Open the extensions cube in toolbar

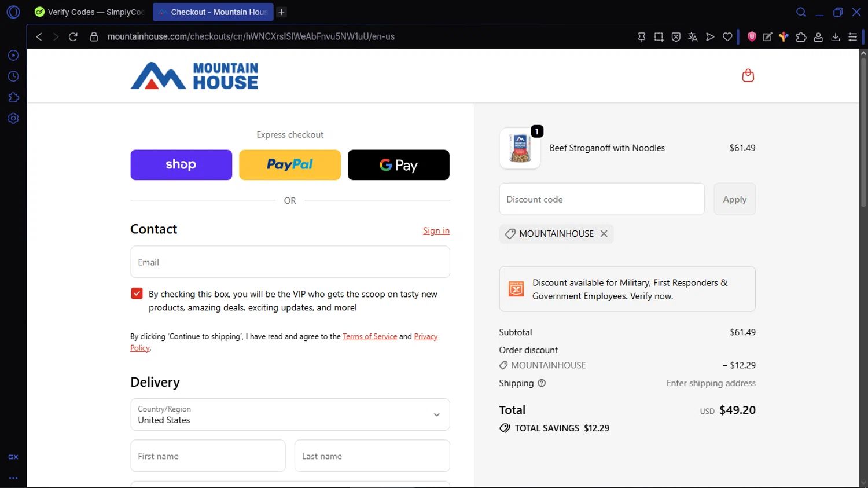801,36
